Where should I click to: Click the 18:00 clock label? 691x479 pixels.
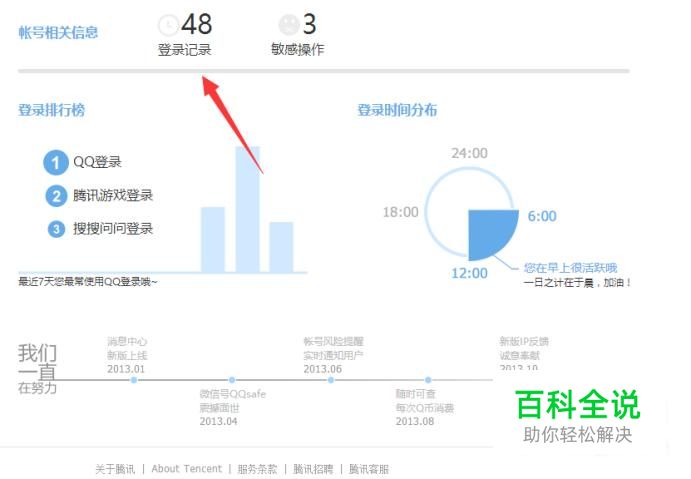point(401,212)
